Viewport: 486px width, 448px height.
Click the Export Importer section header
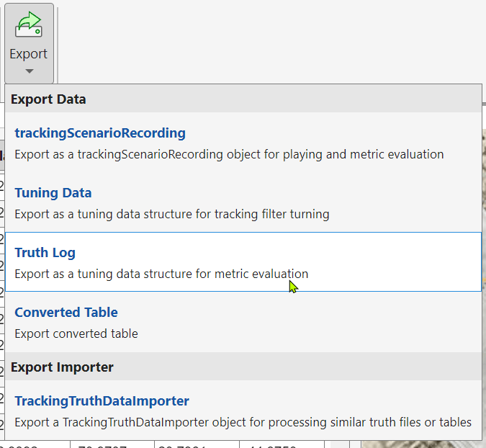[62, 367]
